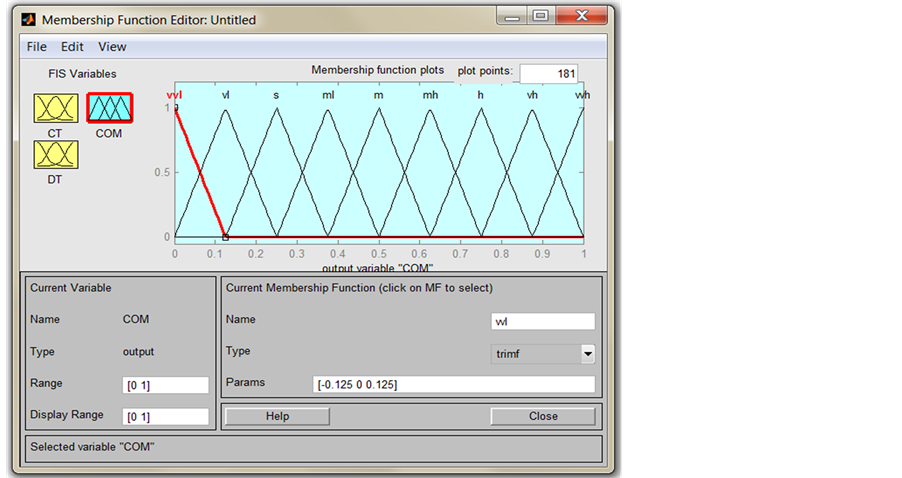Select the CT input variable icon
902x478 pixels.
(x=55, y=108)
